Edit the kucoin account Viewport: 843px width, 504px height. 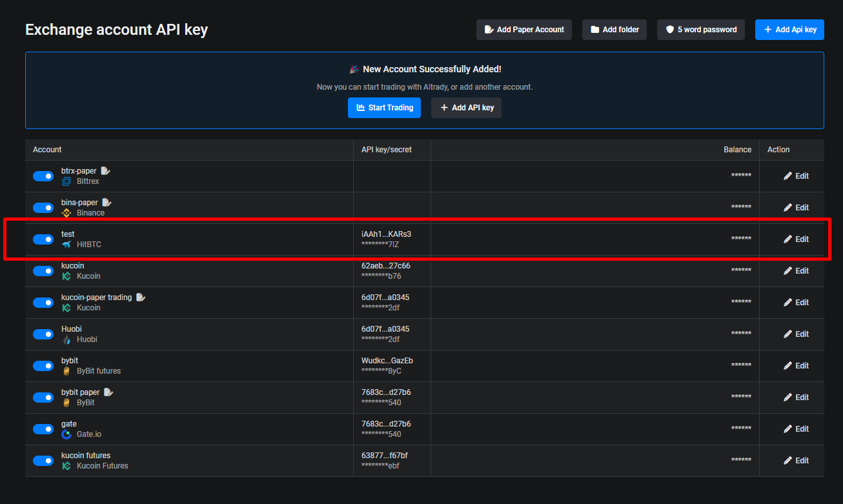(x=796, y=271)
